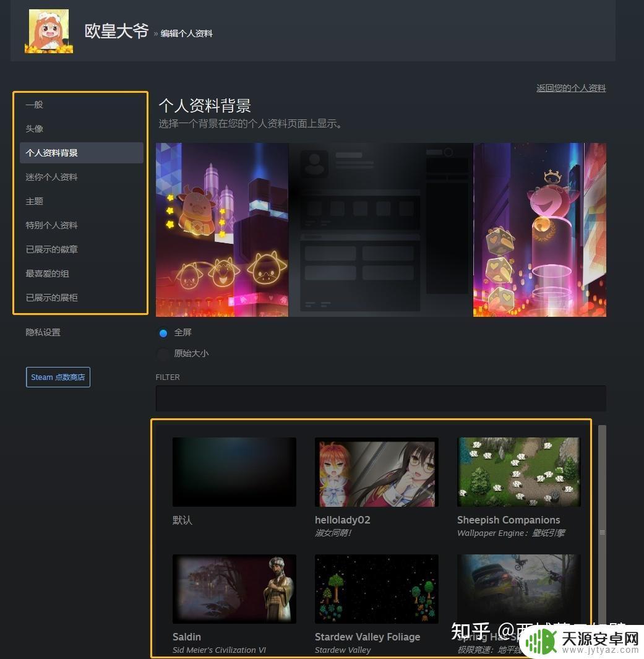Choose the Stardew Valley Foliage thumbnail

(x=376, y=588)
